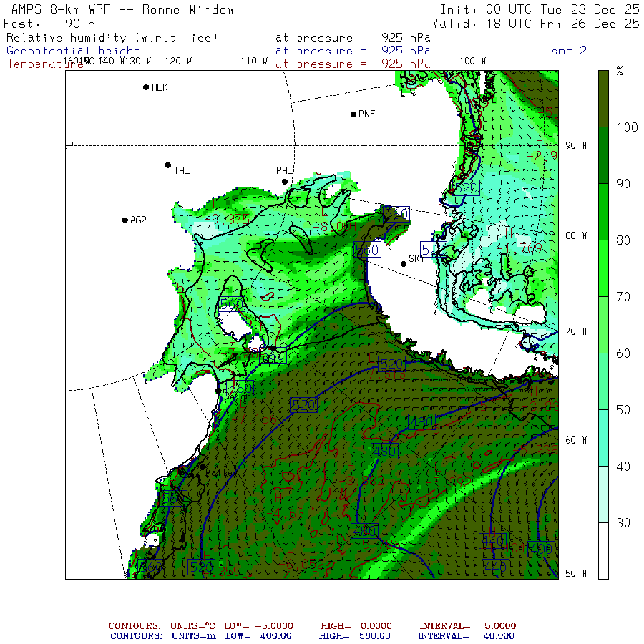Pick the white below-30% color segment

click(x=603, y=551)
